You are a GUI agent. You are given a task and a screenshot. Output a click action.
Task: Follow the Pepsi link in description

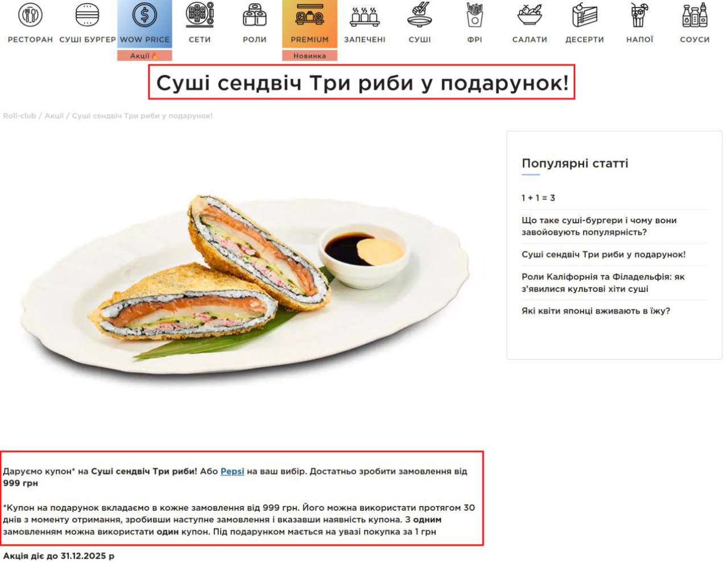pyautogui.click(x=232, y=471)
